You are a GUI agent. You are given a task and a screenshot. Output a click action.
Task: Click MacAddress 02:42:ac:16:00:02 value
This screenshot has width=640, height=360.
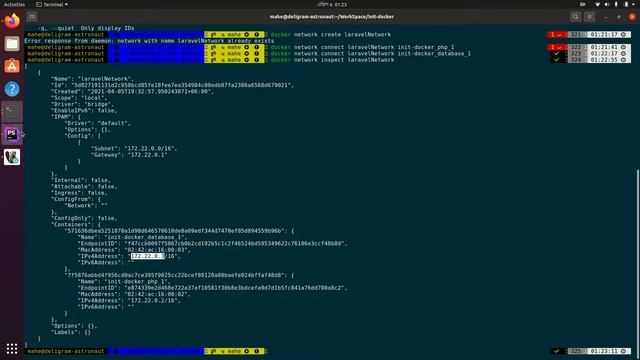pyautogui.click(x=156, y=294)
